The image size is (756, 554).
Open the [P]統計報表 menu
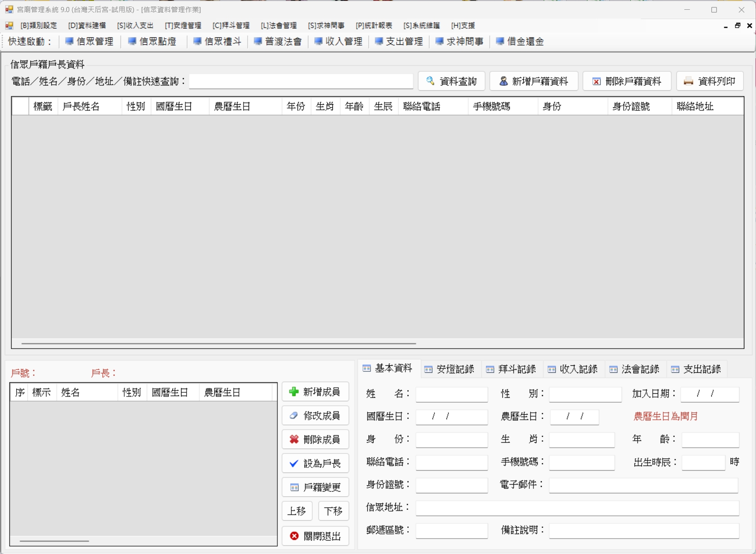[374, 26]
